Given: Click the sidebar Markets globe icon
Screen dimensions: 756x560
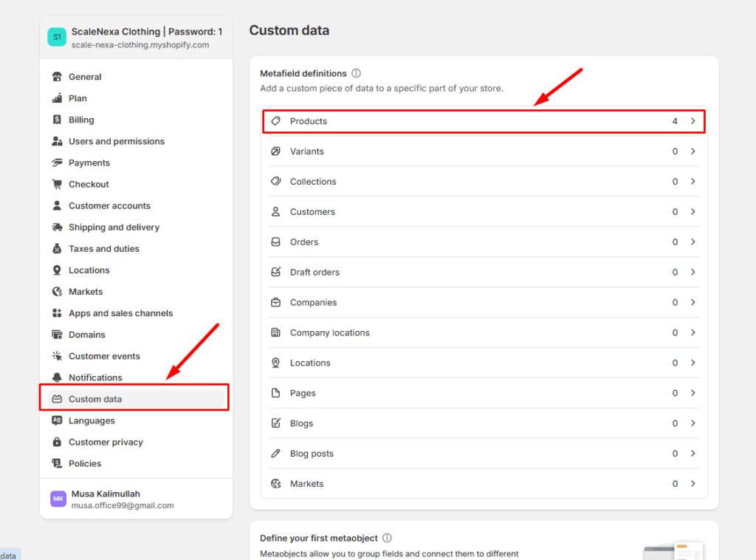Looking at the screenshot, I should point(57,291).
